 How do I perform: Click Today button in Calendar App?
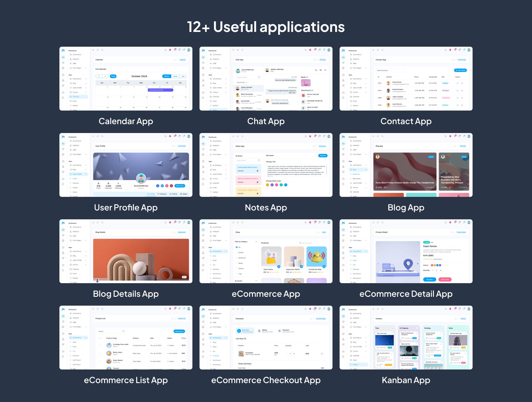113,76
